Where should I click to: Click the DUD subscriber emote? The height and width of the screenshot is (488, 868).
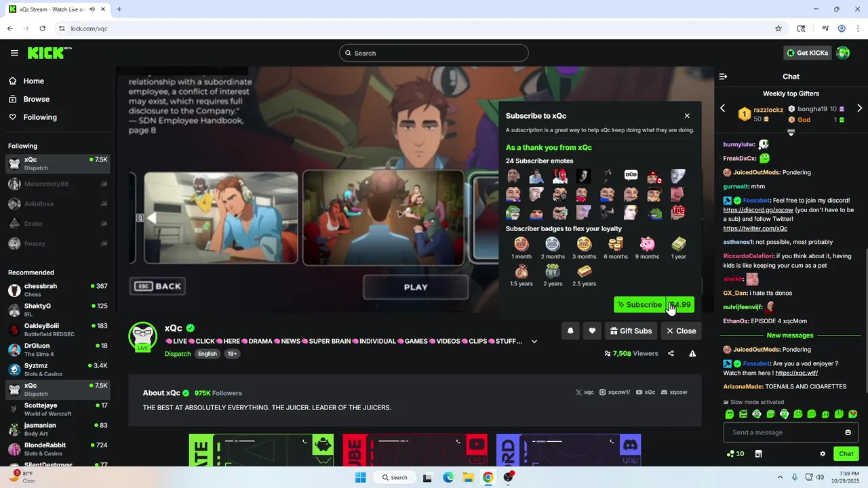(631, 176)
